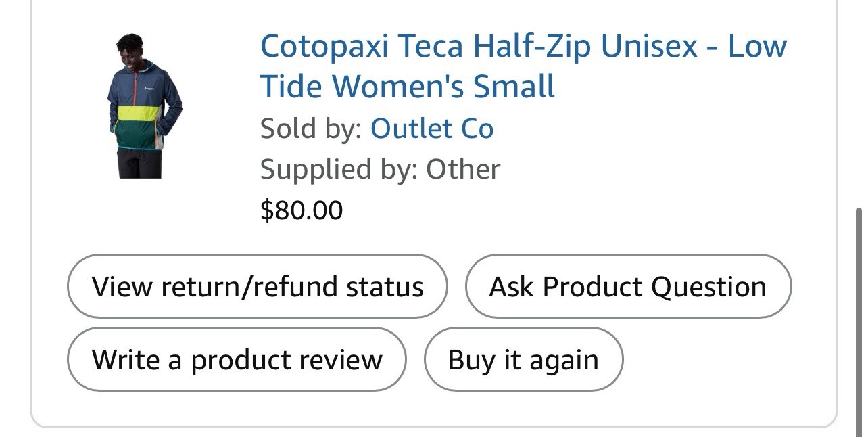
Task: Click the Supplied by: Other text
Action: 380,169
